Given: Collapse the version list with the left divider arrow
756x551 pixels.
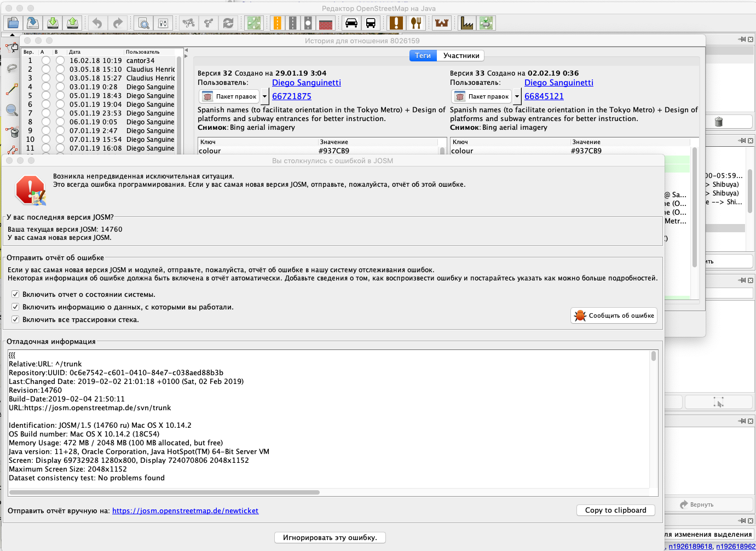Looking at the screenshot, I should tap(186, 50).
